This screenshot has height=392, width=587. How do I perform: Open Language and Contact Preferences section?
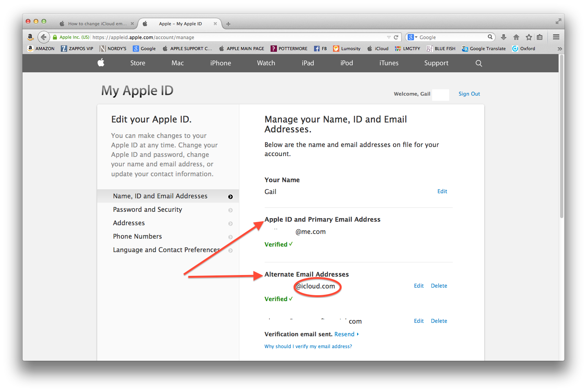click(168, 250)
